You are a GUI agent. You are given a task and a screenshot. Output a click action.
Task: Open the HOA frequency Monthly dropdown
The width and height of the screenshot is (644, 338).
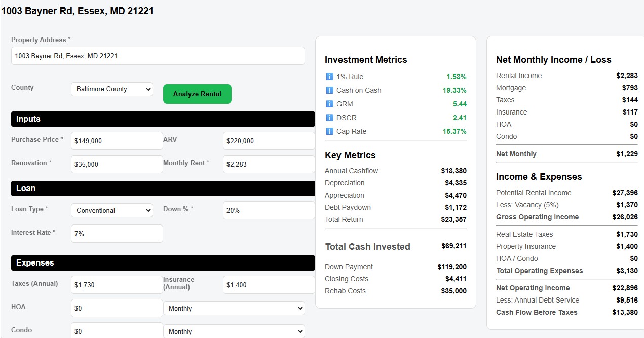click(234, 308)
